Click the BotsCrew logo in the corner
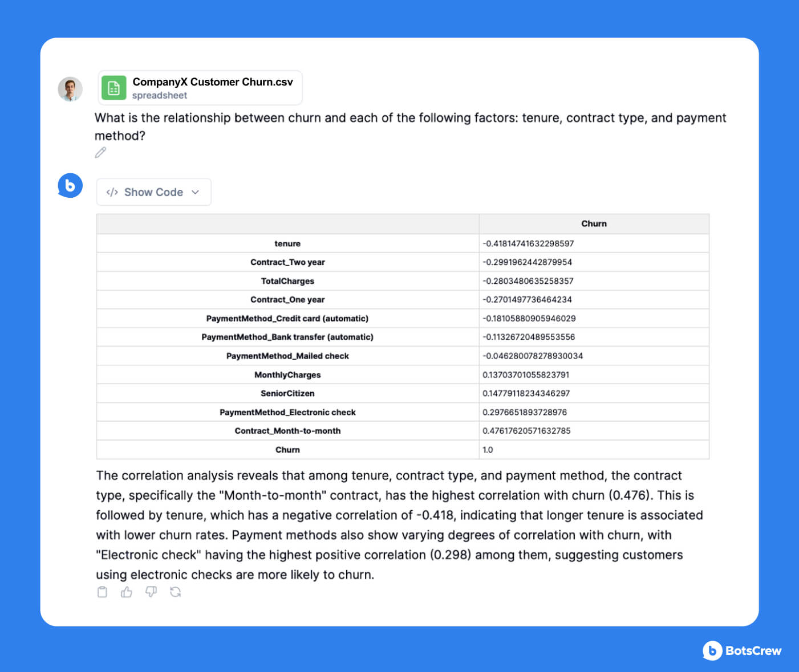This screenshot has width=799, height=672. tap(741, 650)
